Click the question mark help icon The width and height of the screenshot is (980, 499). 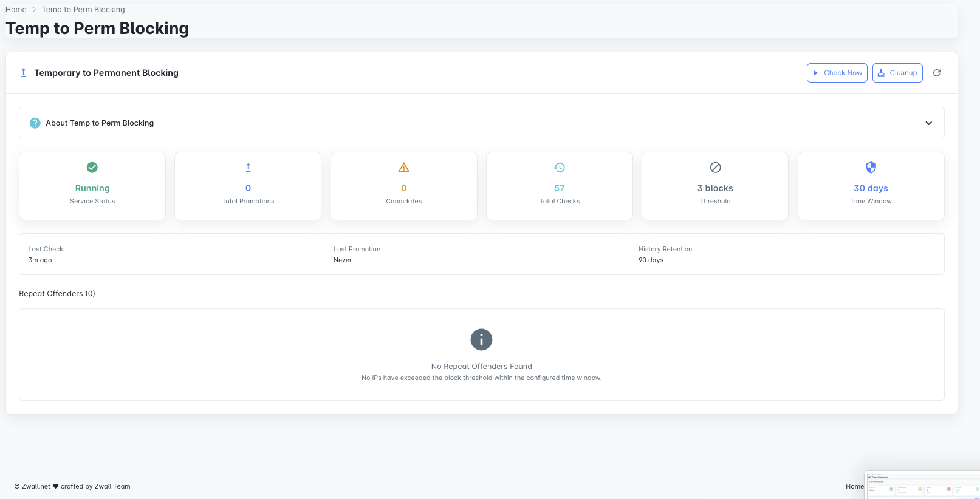click(35, 123)
